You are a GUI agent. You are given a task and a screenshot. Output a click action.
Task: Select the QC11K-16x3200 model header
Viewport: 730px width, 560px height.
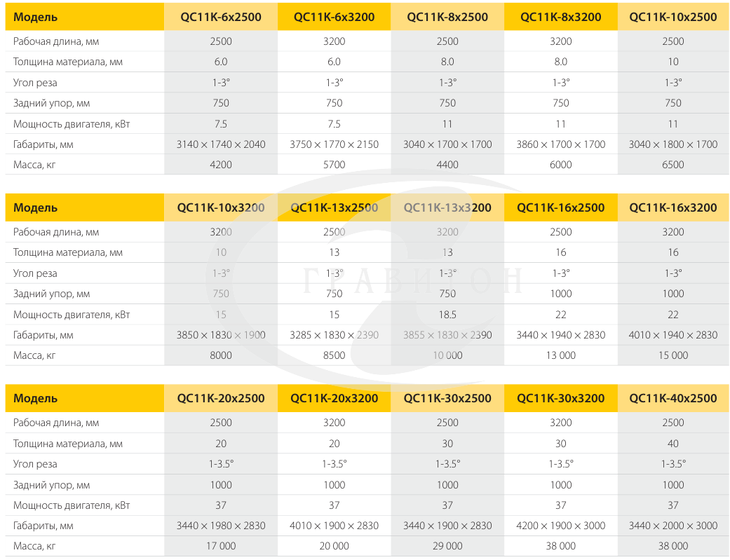coord(672,207)
